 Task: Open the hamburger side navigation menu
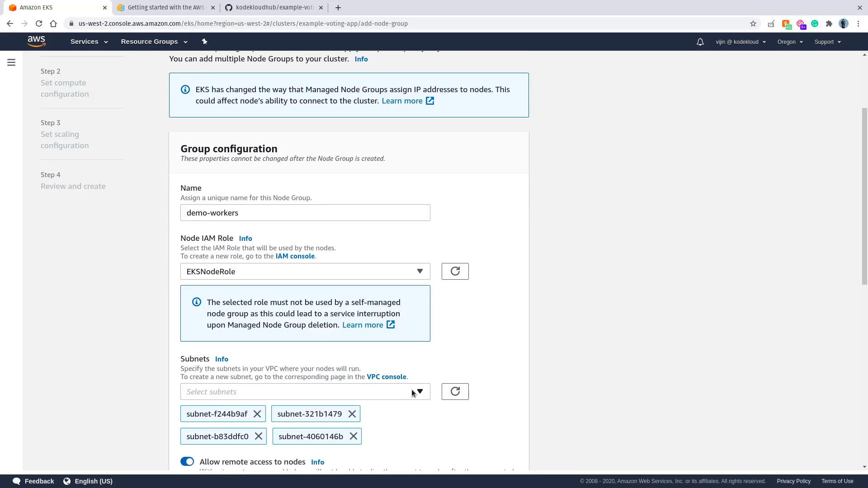11,62
